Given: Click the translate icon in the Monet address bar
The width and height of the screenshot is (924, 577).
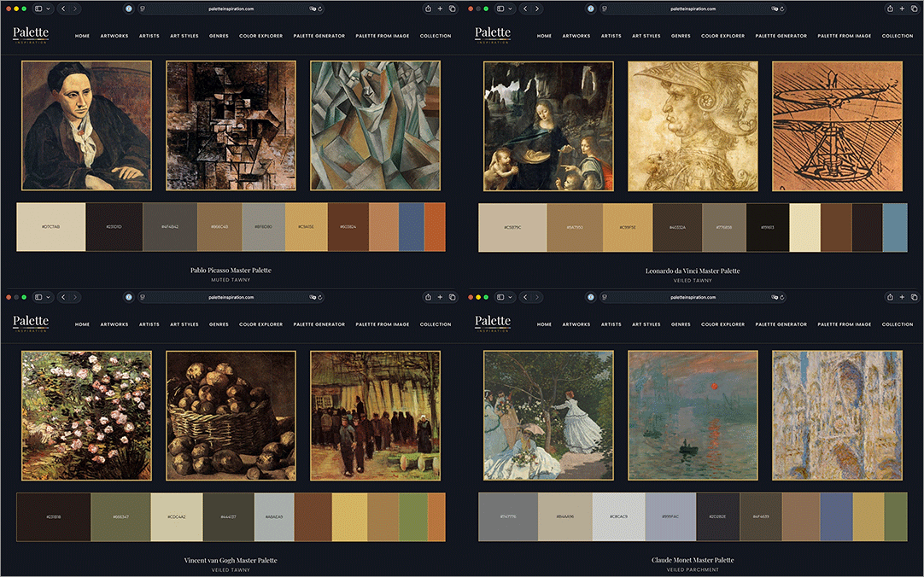Looking at the screenshot, I should [x=775, y=297].
